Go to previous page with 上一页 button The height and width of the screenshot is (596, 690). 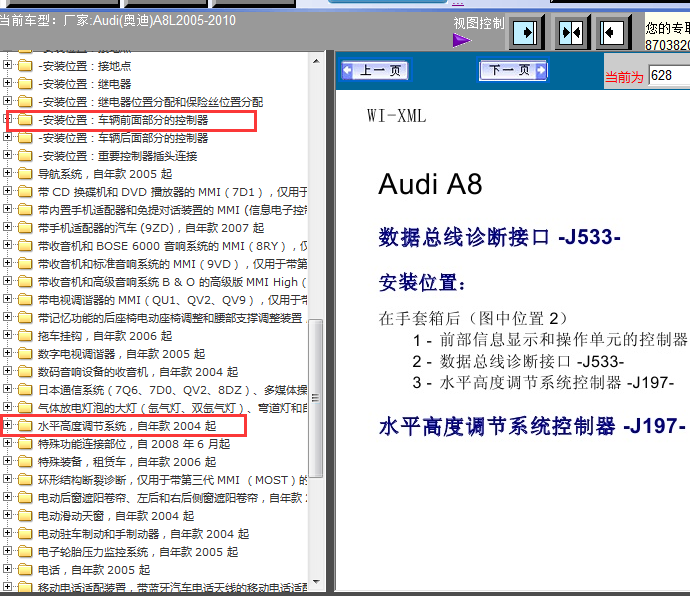[375, 70]
